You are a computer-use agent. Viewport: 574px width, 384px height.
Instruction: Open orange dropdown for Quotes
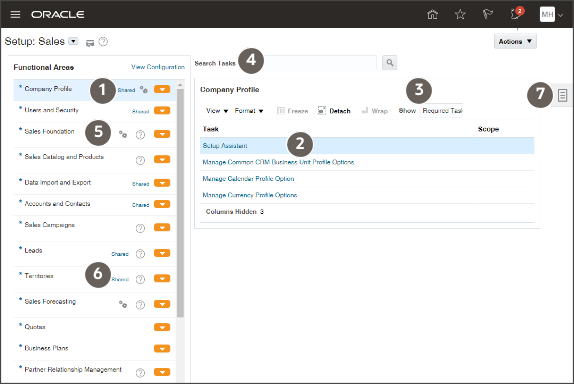point(162,327)
